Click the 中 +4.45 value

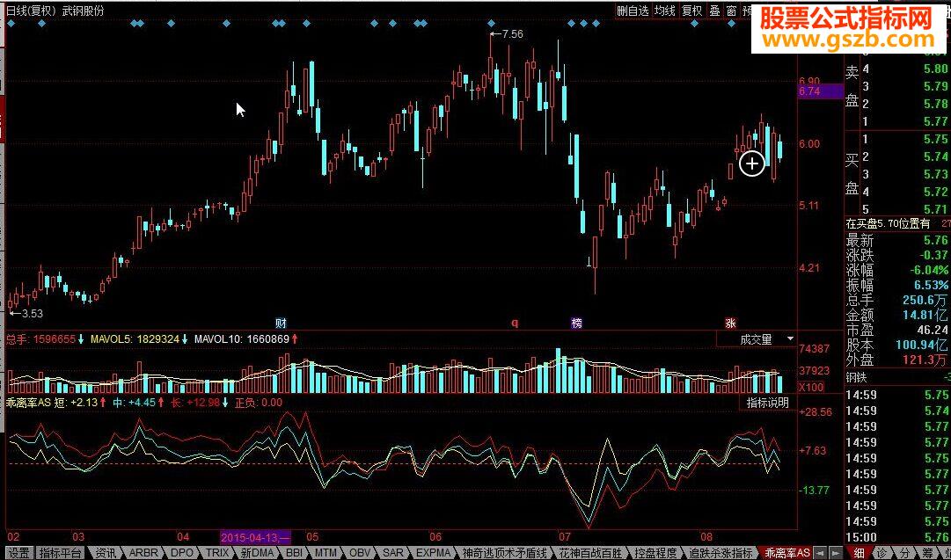(x=143, y=402)
